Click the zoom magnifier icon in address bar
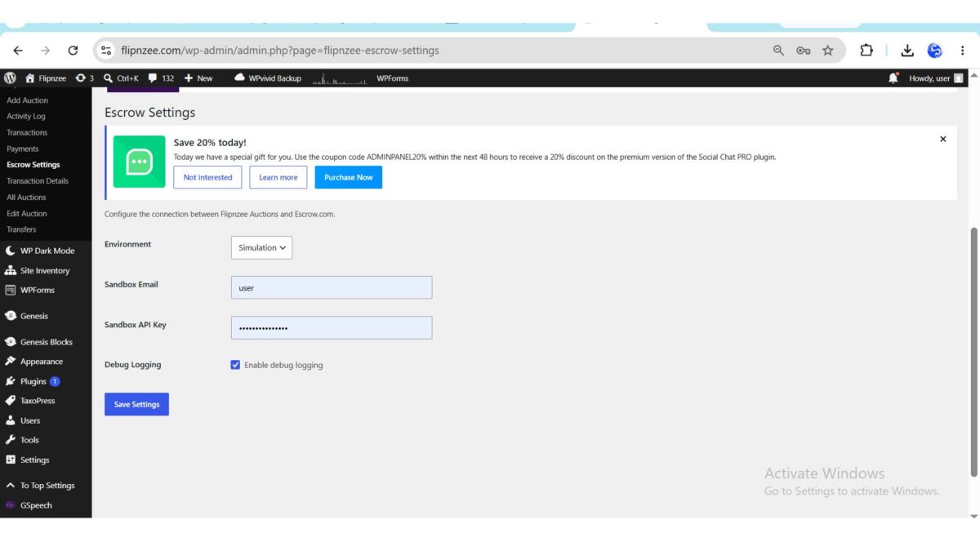Viewport: 980px width, 551px height. [778, 51]
